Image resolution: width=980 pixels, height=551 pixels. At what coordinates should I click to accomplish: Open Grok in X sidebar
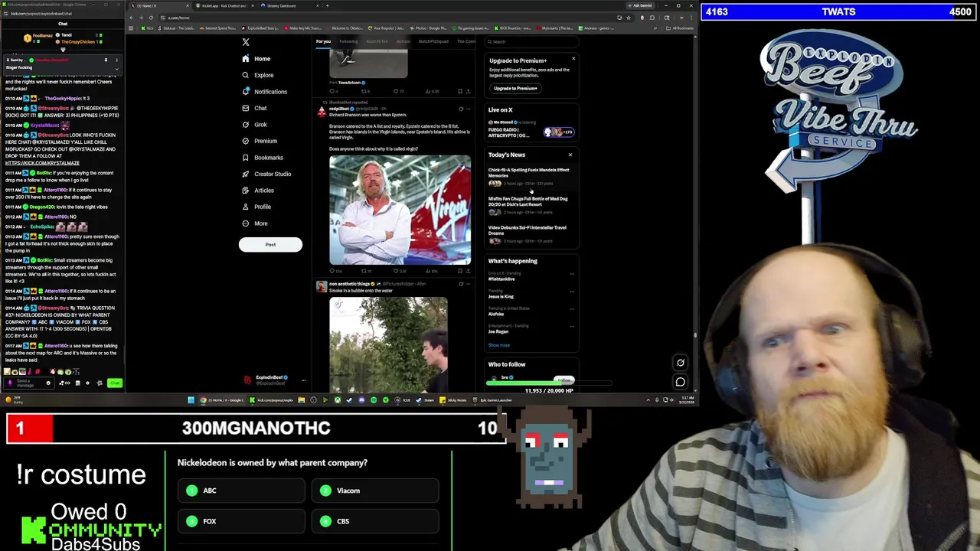point(254,125)
